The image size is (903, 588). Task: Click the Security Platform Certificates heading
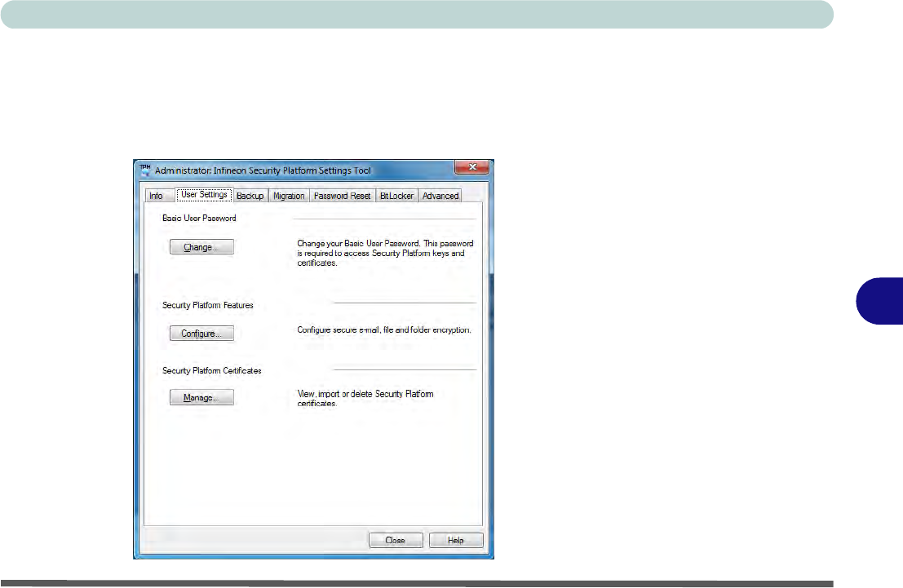click(212, 370)
